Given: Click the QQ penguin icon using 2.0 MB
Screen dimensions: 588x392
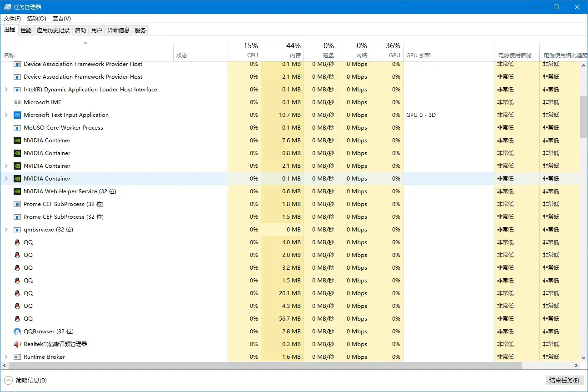Looking at the screenshot, I should pos(17,255).
